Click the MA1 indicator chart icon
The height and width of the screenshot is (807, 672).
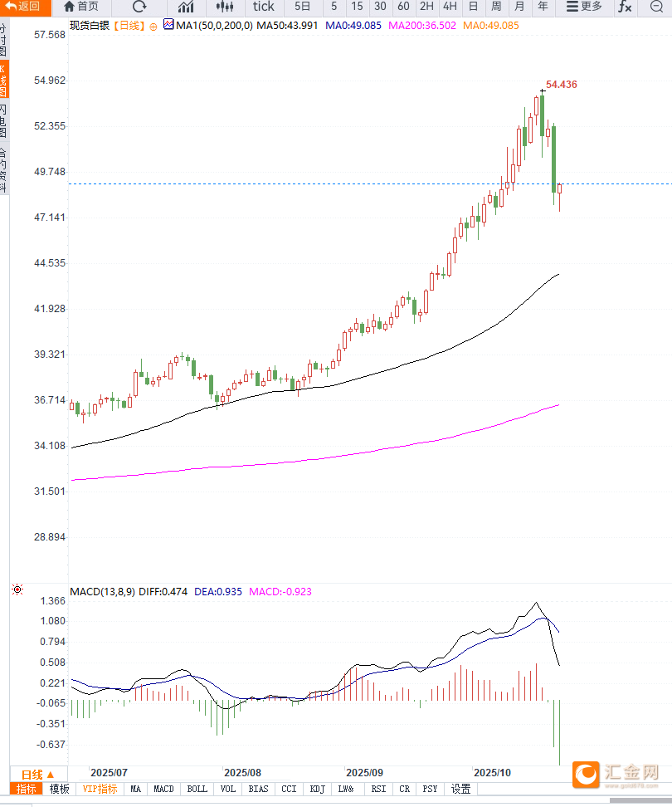(168, 26)
